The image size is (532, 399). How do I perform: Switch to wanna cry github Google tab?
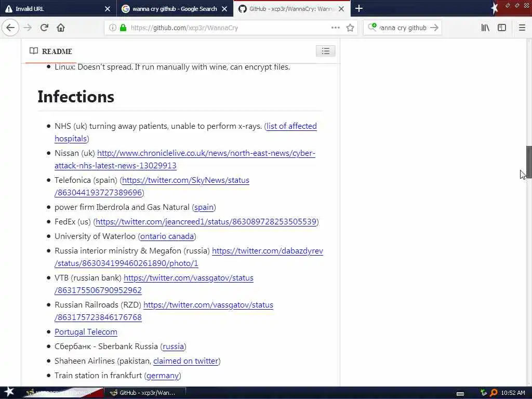[x=175, y=8]
